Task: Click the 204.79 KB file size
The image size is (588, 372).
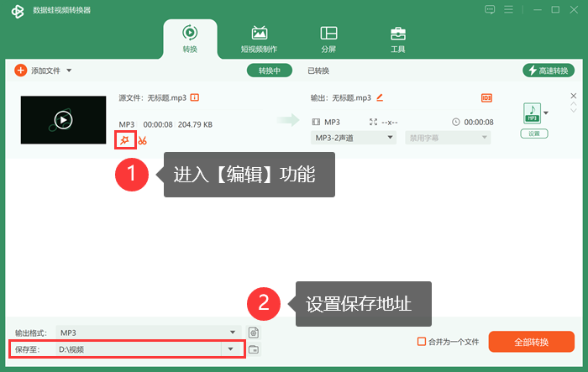Action: 195,124
